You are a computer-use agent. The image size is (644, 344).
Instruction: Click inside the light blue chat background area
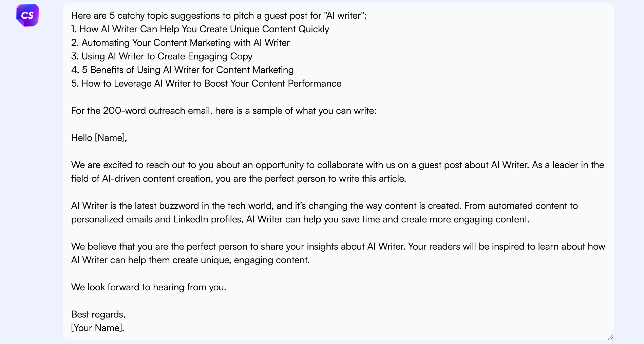(31, 170)
